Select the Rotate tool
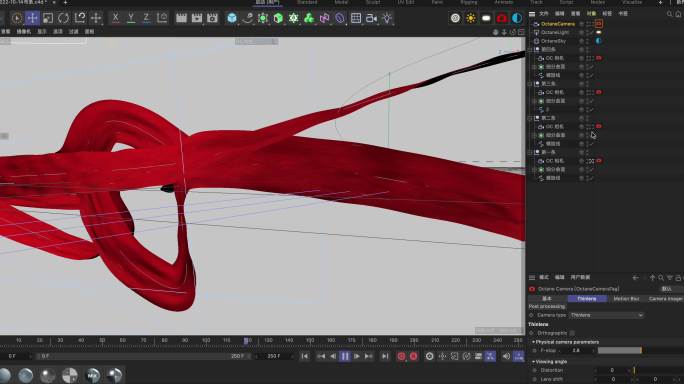Screen dimensions: 684x384 pos(63,18)
